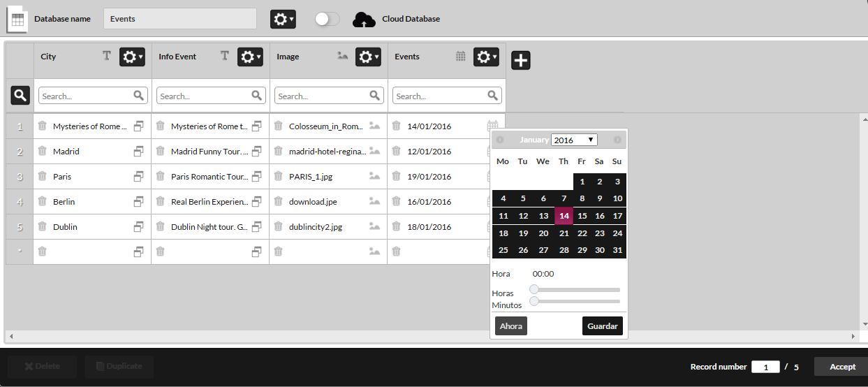The height and width of the screenshot is (387, 868).
Task: Click the main search magnifier button
Action: (20, 96)
